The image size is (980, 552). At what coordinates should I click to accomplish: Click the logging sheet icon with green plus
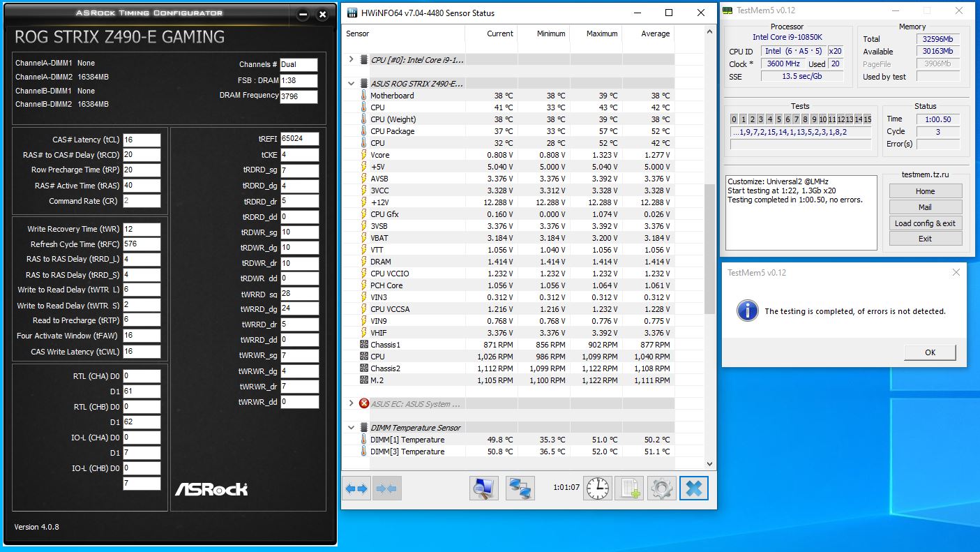click(630, 488)
